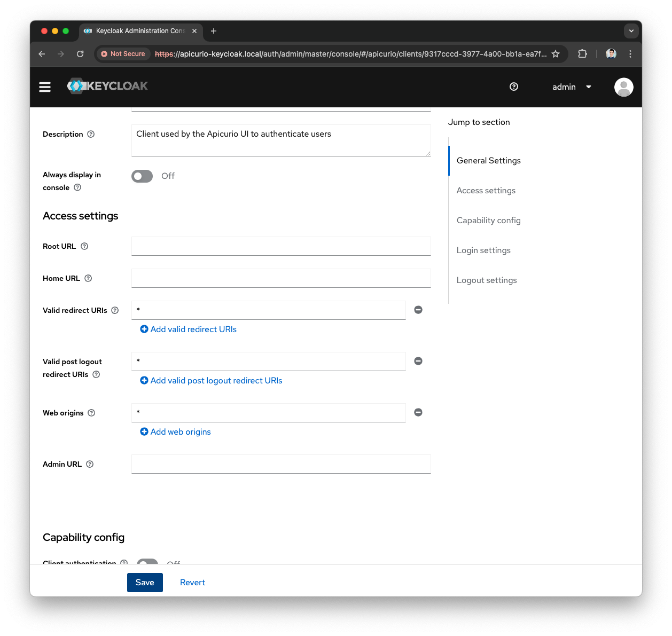Click the Keycloak logo
Image resolution: width=672 pixels, height=636 pixels.
[107, 86]
